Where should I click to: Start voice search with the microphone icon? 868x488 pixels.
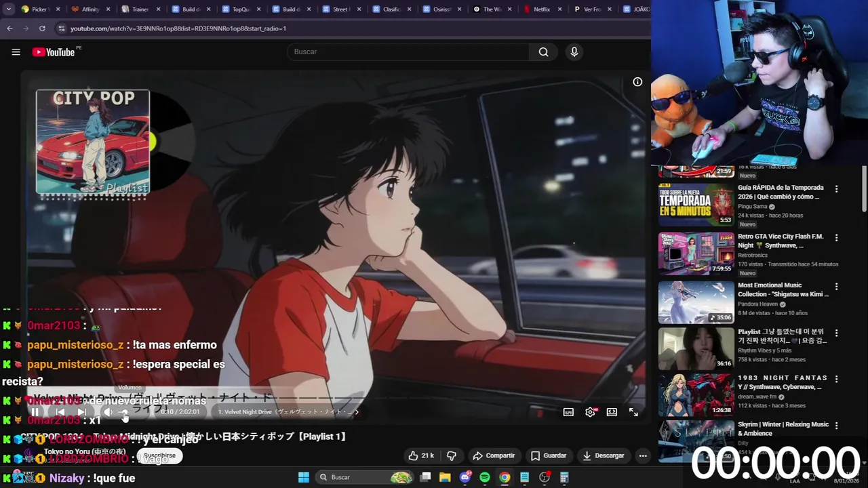574,52
